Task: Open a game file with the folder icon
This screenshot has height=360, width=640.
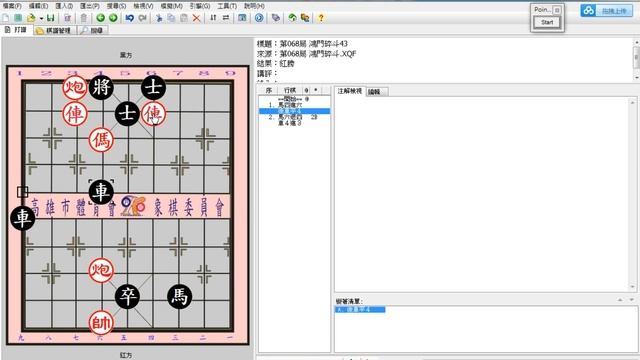Action: point(31,18)
